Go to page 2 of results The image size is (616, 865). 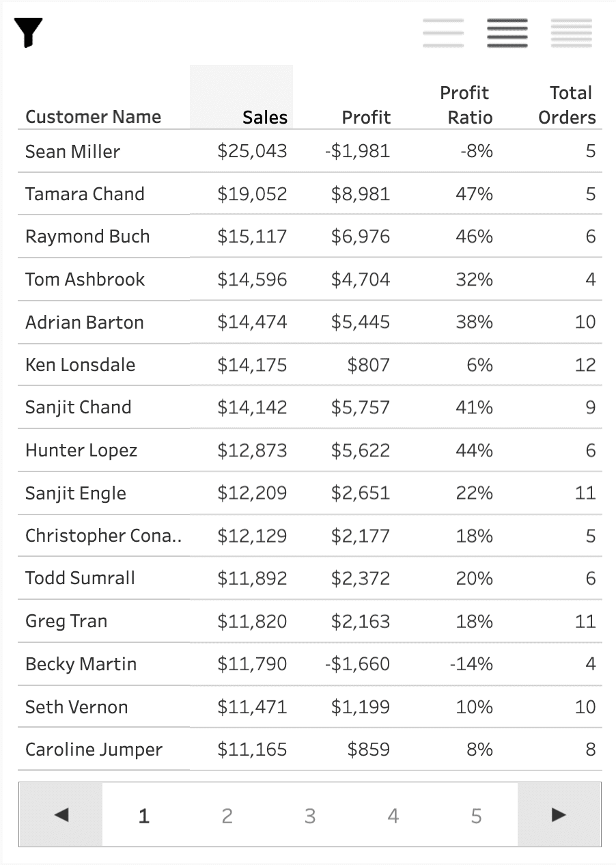pos(227,814)
